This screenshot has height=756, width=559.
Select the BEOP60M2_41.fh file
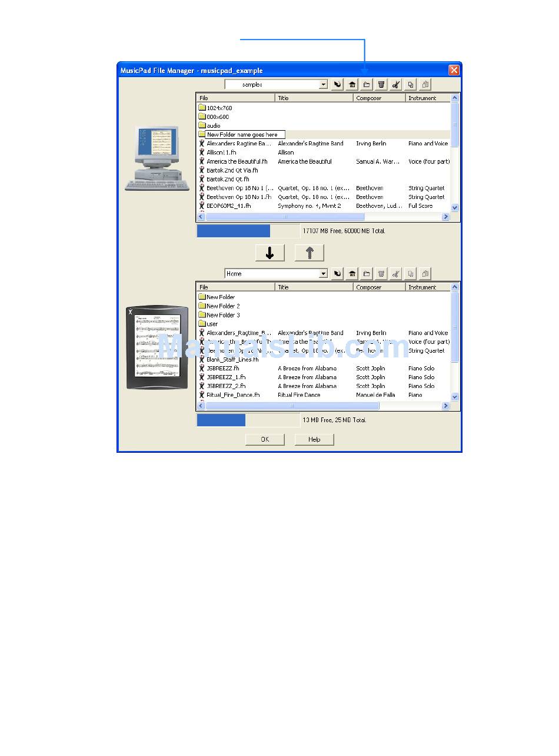point(225,206)
